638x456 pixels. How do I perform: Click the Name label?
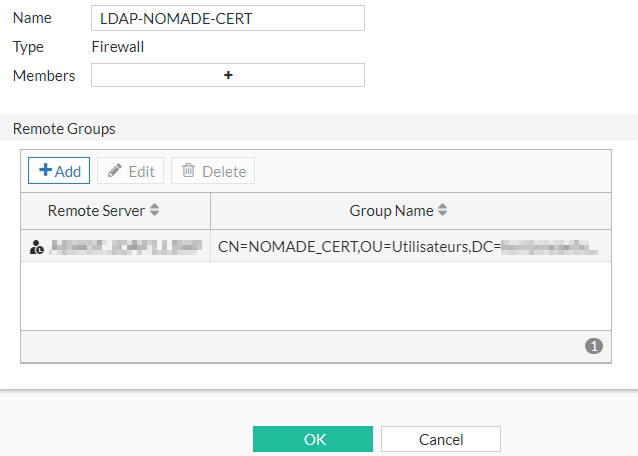click(32, 18)
